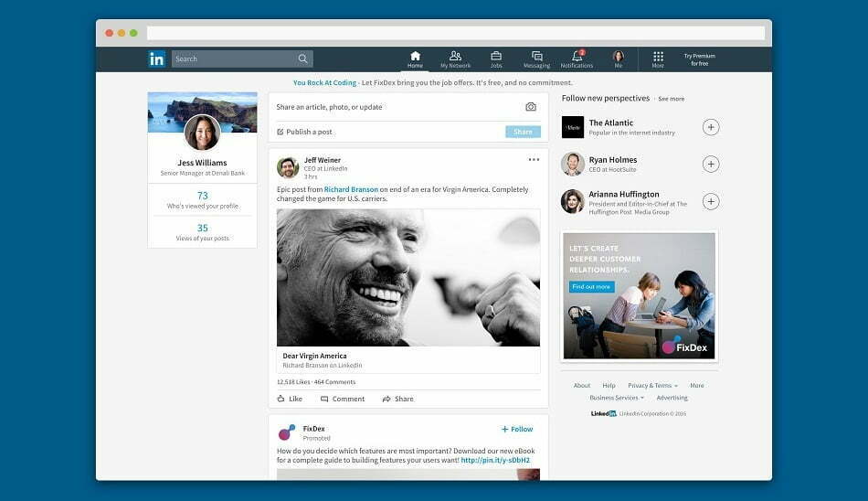
Task: Like Jeff Weiner's post
Action: (290, 399)
